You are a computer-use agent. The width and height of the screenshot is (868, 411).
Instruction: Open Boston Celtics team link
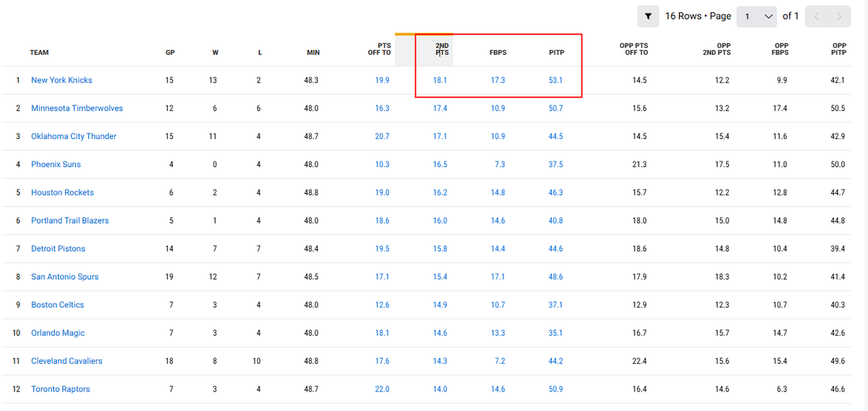point(57,305)
